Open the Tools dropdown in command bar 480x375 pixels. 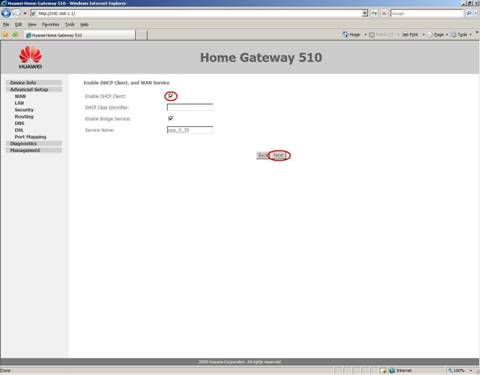pos(462,34)
